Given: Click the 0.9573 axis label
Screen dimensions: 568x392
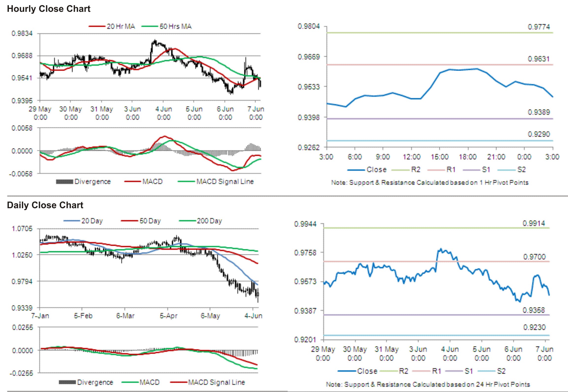Looking at the screenshot, I should 305,282.
